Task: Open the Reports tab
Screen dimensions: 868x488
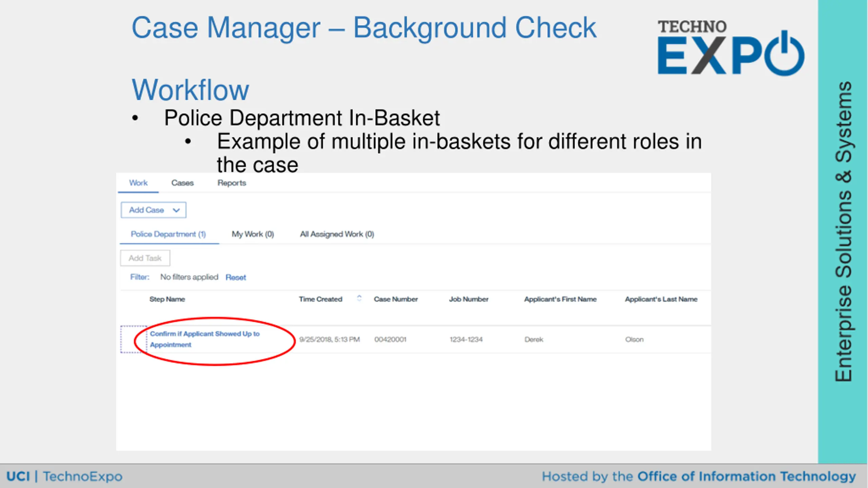Action: point(232,183)
